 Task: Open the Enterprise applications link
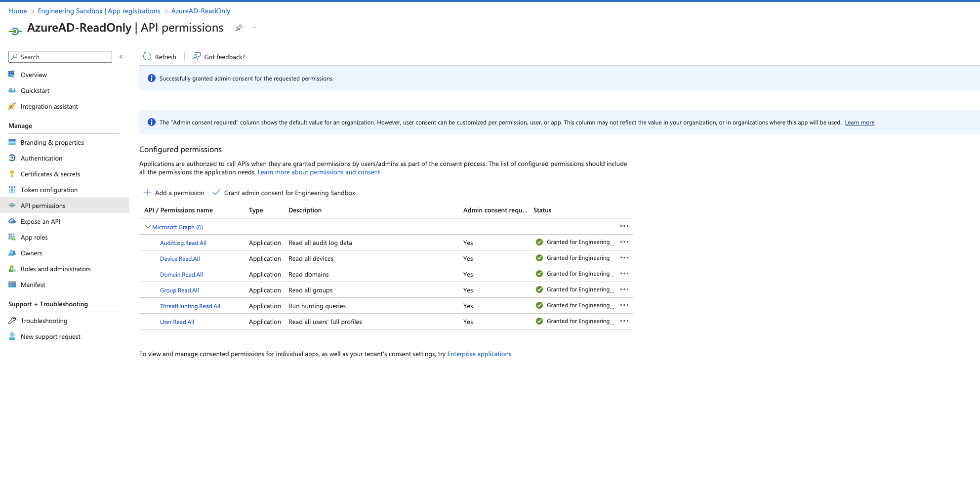coord(479,354)
